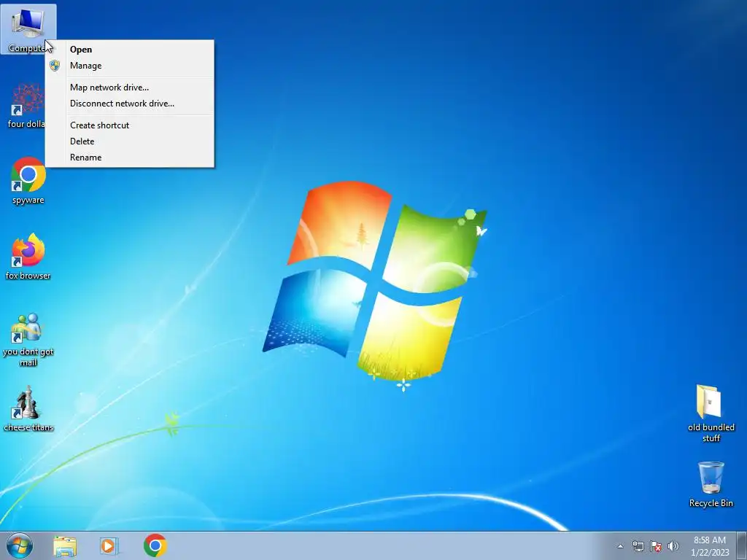
Task: Click the Computer desktop icon
Action: (28, 29)
